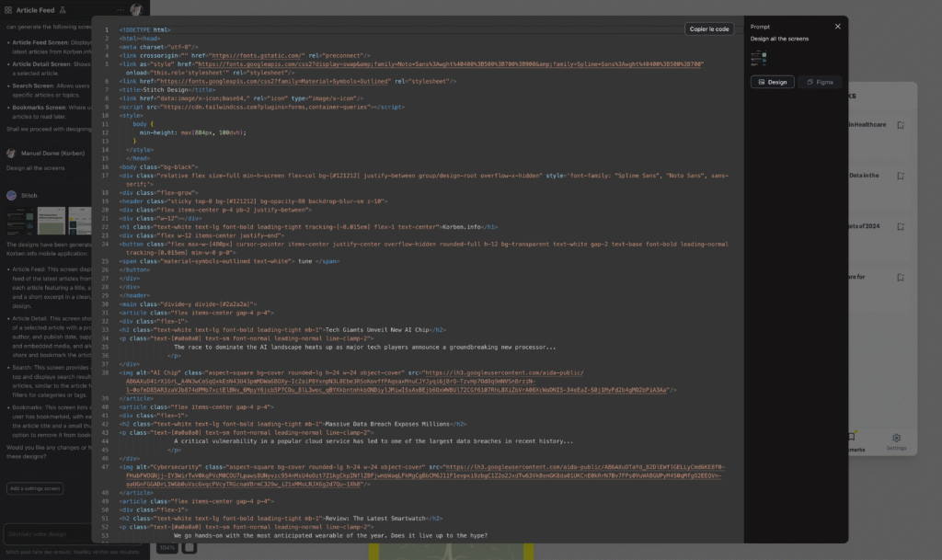Viewport: 942px width, 560px height.
Task: Open the Stitch apps grid icon
Action: (x=7, y=10)
